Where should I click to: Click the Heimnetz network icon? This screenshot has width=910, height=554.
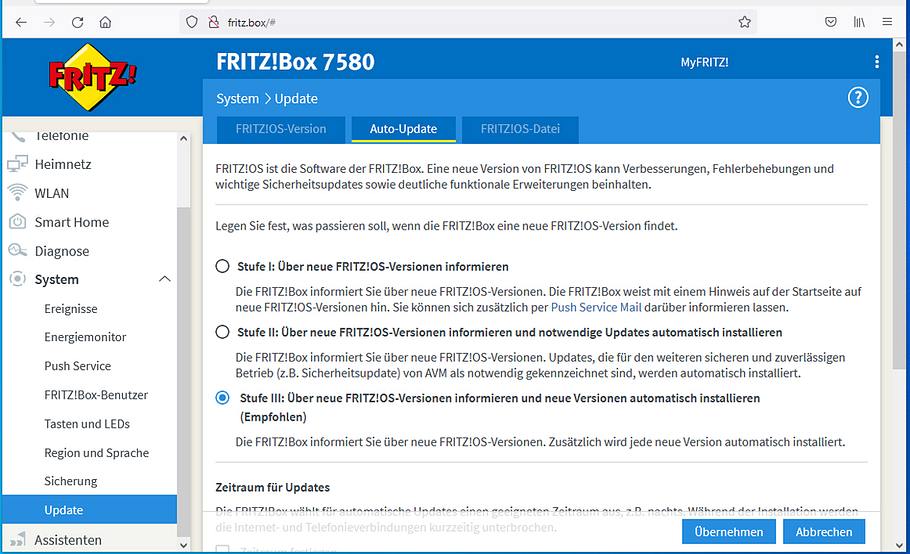(x=17, y=164)
